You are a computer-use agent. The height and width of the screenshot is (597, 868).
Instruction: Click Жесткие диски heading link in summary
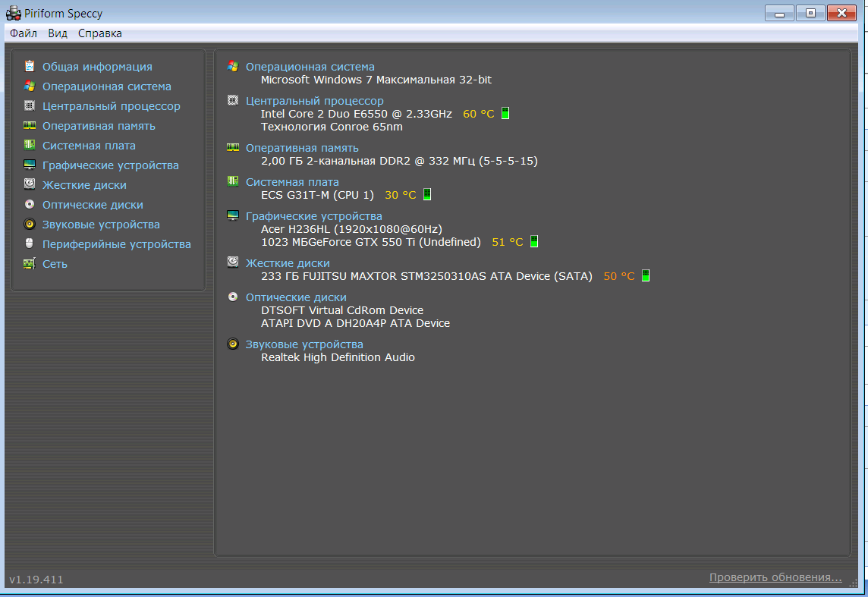coord(288,262)
